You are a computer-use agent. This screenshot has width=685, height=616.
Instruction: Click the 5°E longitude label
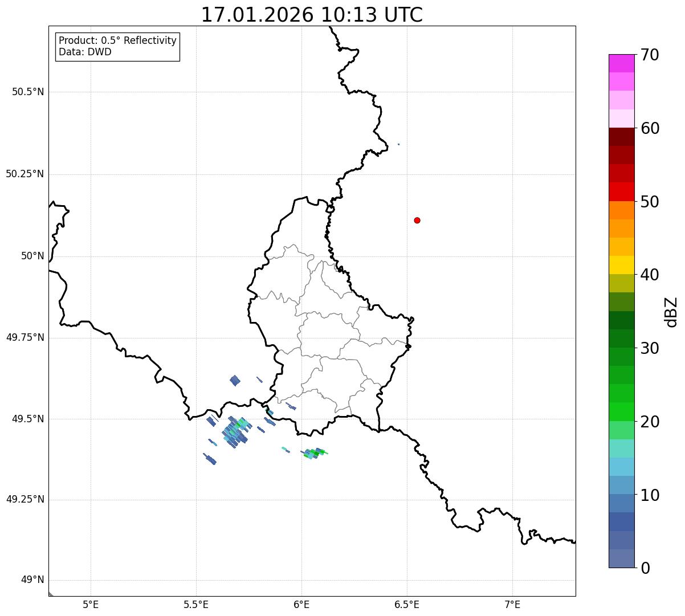(91, 604)
